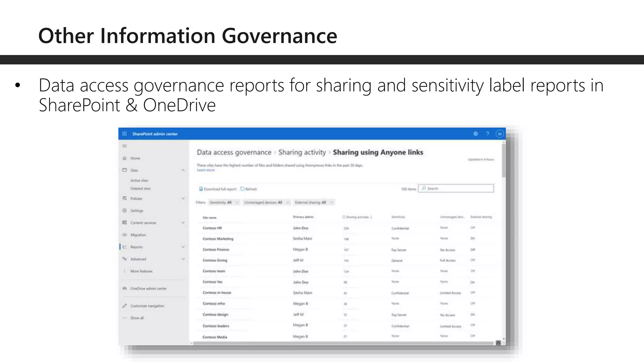The width and height of the screenshot is (644, 362).
Task: Sort by the Sensitivity column header
Action: coord(398,217)
